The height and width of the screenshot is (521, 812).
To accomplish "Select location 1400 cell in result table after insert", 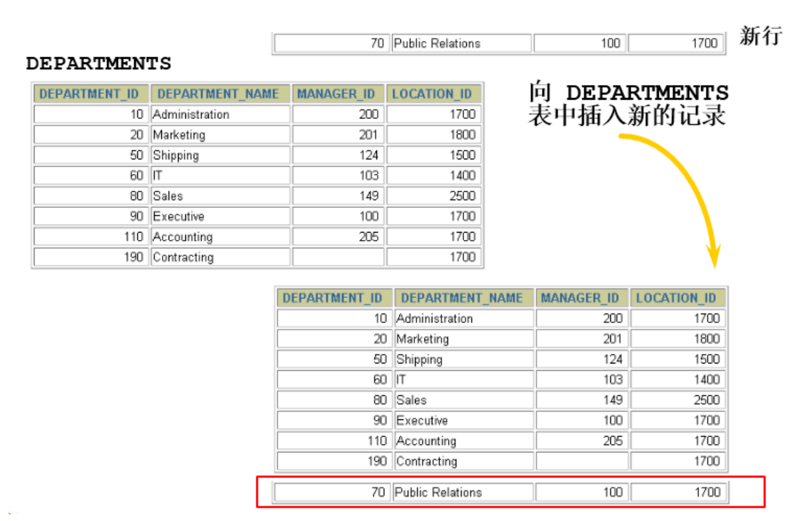I will (678, 379).
